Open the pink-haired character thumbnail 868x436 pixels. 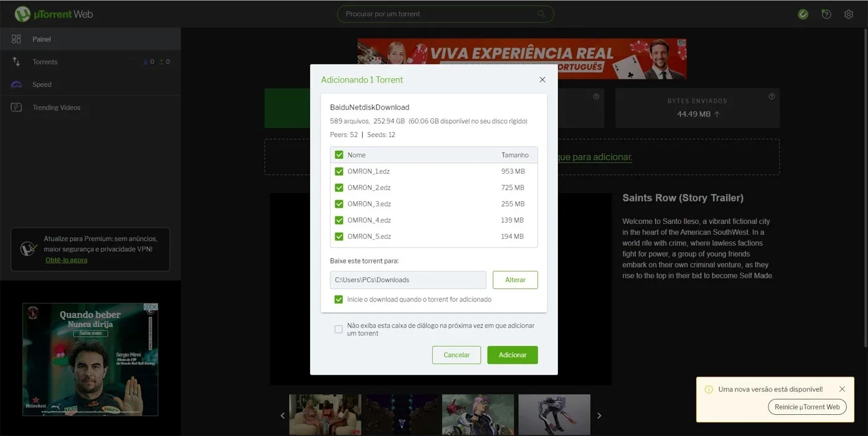tap(478, 414)
